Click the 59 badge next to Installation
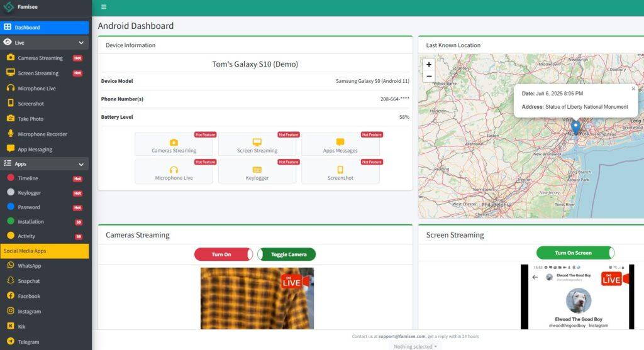Screen dimensions: 644x350 coord(79,222)
